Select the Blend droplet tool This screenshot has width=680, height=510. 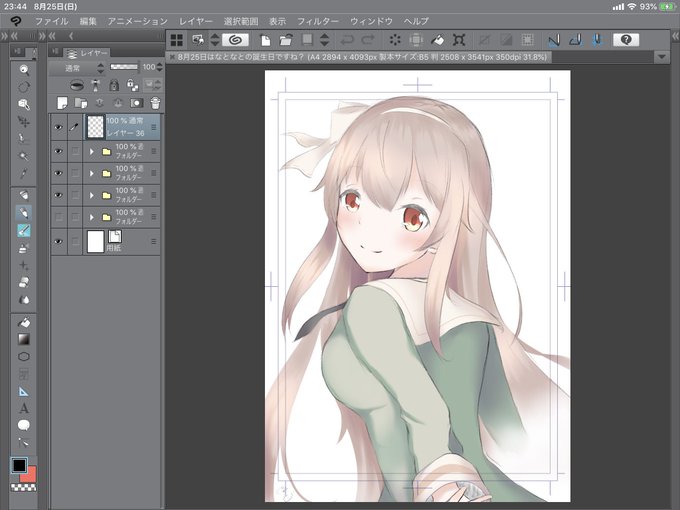click(24, 300)
